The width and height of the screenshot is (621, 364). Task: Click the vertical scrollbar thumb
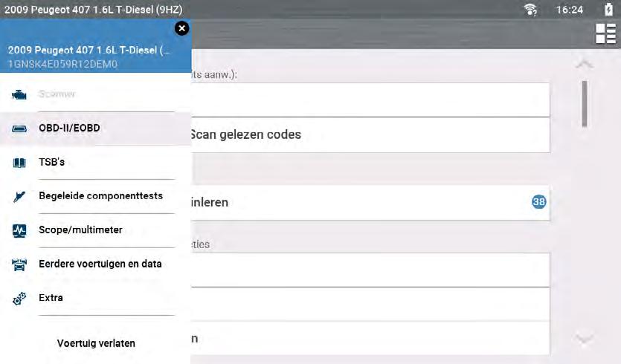point(585,104)
